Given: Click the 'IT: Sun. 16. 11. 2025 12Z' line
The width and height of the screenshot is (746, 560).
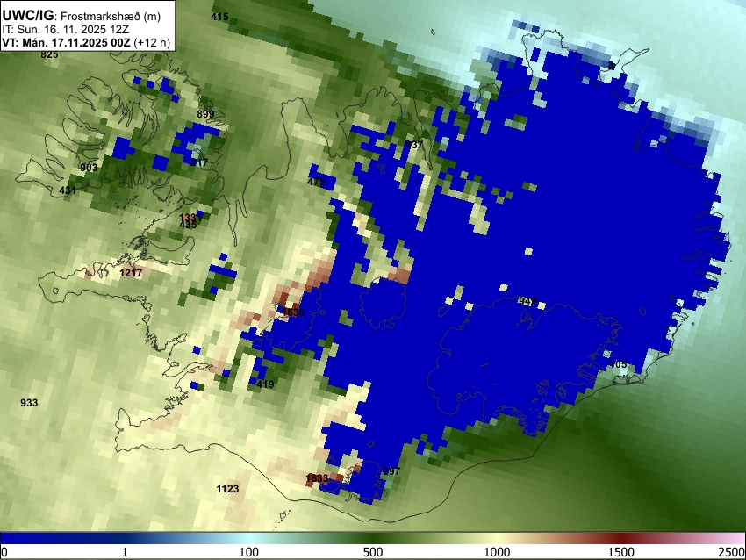Looking at the screenshot, I should click(x=65, y=30).
